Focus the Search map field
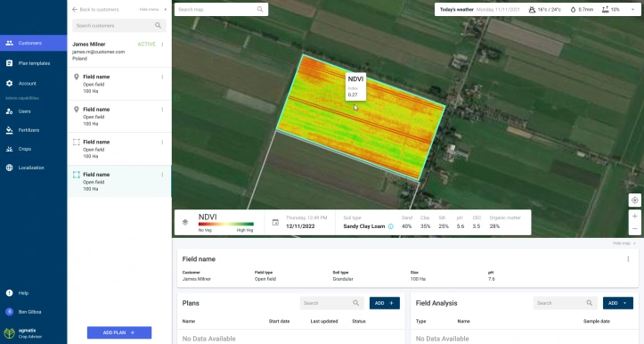Image resolution: width=644 pixels, height=344 pixels. (221, 9)
